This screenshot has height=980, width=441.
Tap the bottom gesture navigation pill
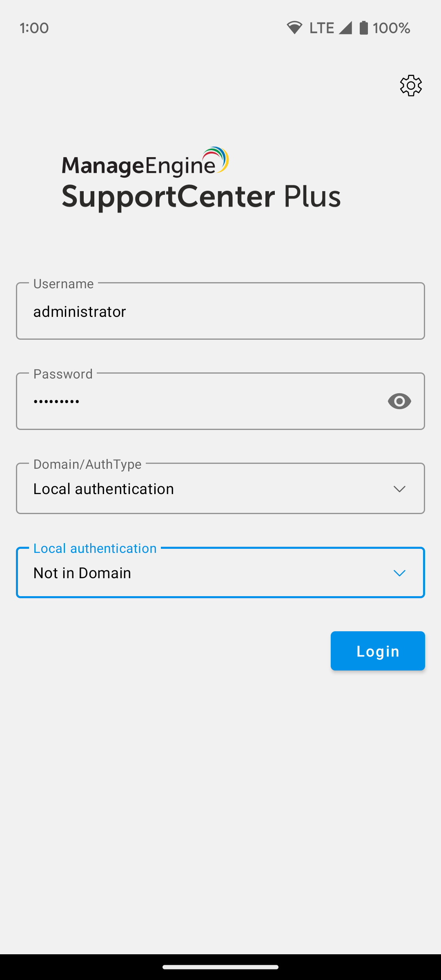[220, 967]
